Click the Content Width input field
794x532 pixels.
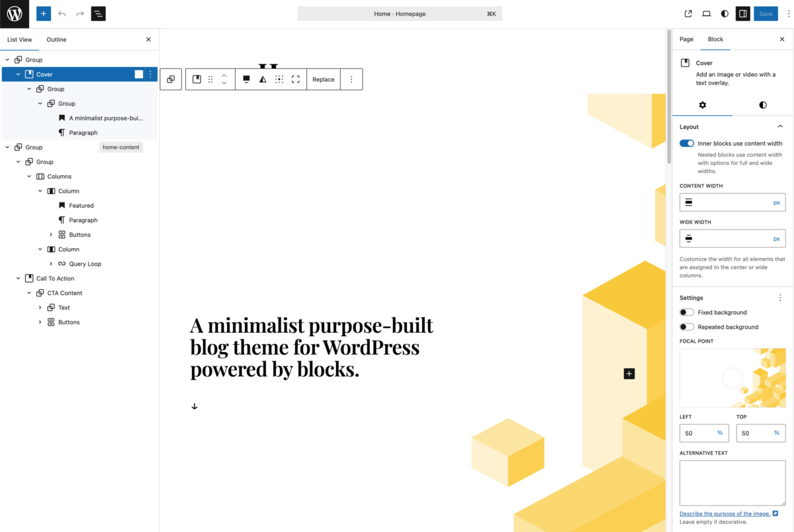(731, 202)
